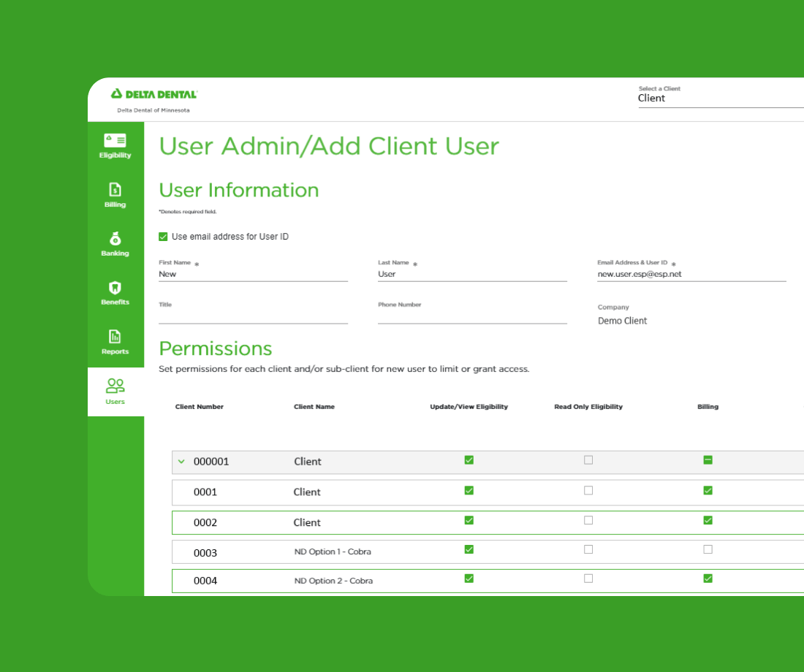The image size is (804, 672).
Task: Toggle Update/View Eligibility for client 000001
Action: 469,459
